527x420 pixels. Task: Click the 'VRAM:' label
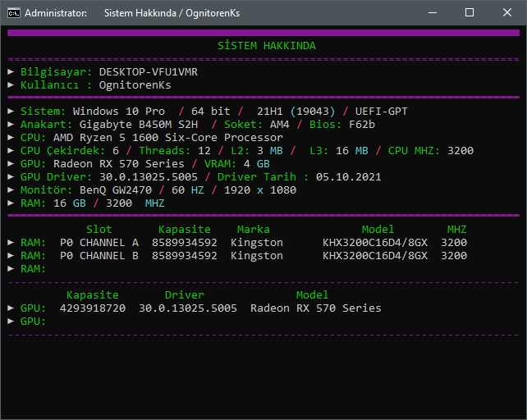220,163
